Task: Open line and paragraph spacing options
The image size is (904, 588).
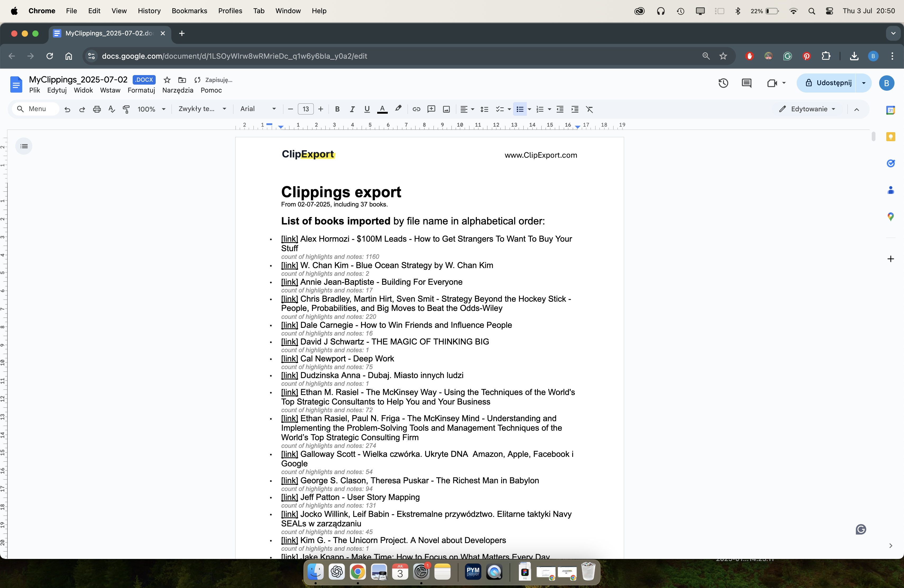Action: [484, 109]
